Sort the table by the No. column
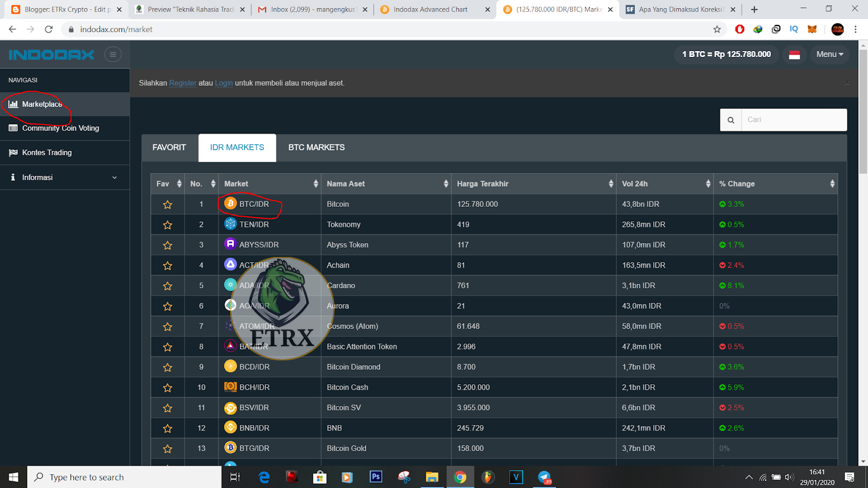The width and height of the screenshot is (868, 488). [201, 184]
